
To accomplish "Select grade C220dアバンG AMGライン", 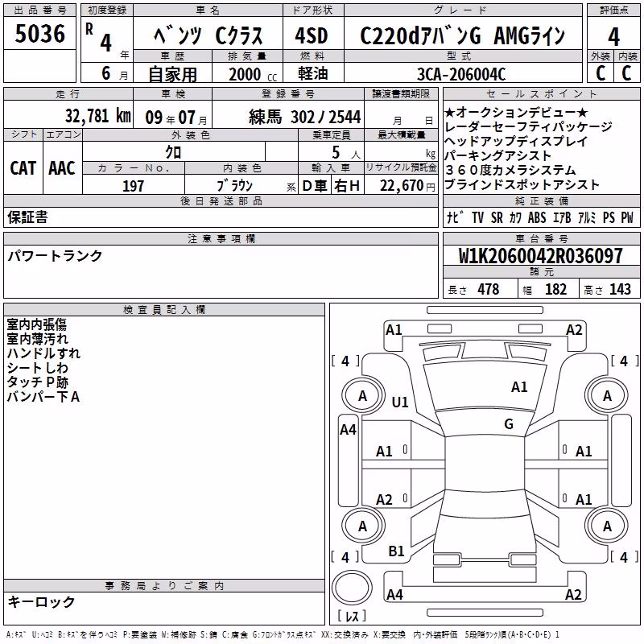I will pos(462,35).
